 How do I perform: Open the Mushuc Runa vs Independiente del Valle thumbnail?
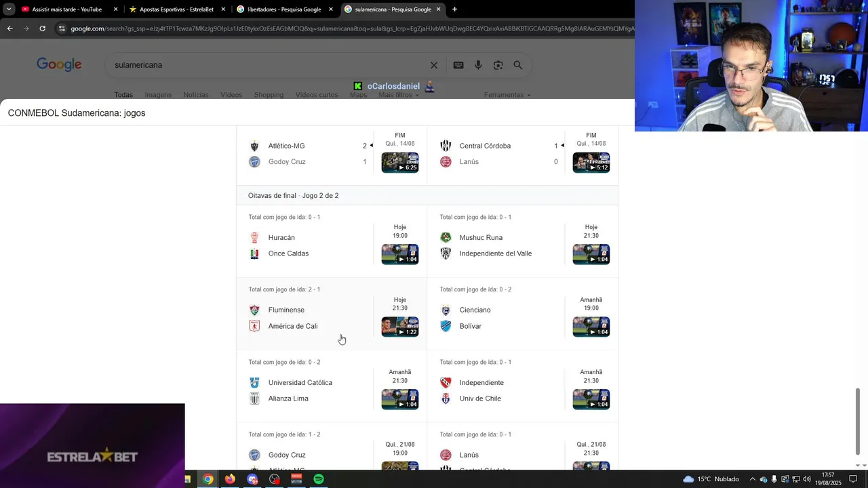coord(591,254)
